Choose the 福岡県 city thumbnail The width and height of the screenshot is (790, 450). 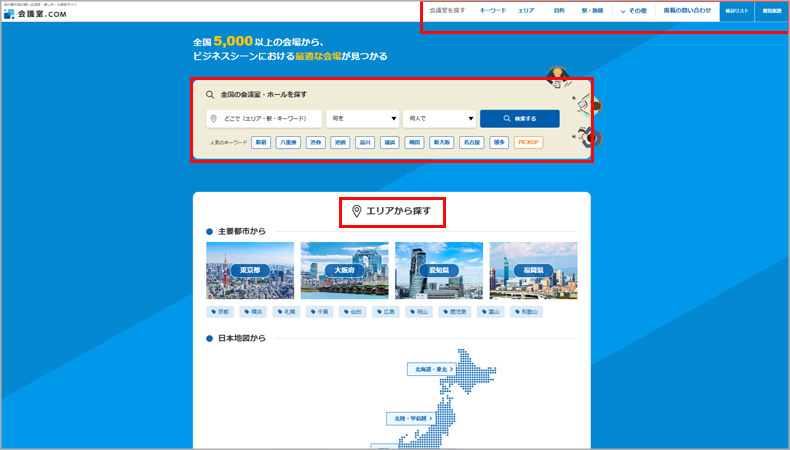[534, 270]
